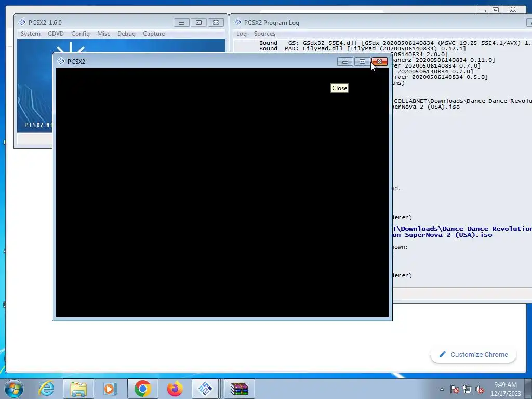
Task: Maximize the PCSX2 game window
Action: pyautogui.click(x=362, y=61)
